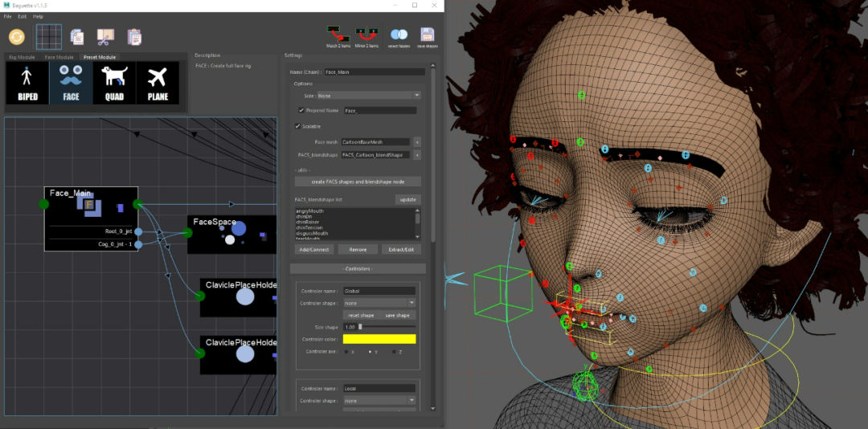Switch to the Rig Module tab
Image resolution: width=868 pixels, height=429 pixels.
point(22,58)
